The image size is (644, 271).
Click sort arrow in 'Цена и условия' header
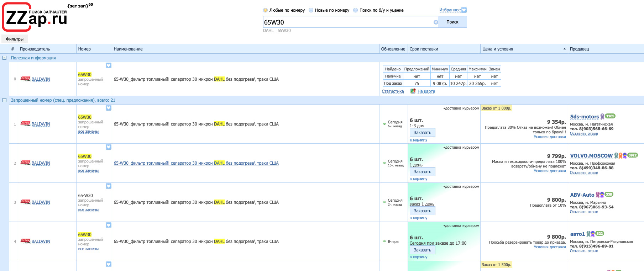[x=565, y=49]
